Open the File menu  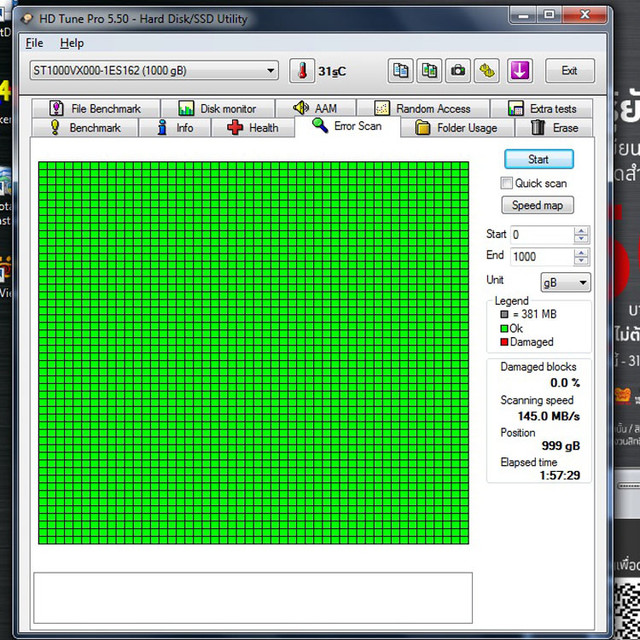tap(34, 43)
